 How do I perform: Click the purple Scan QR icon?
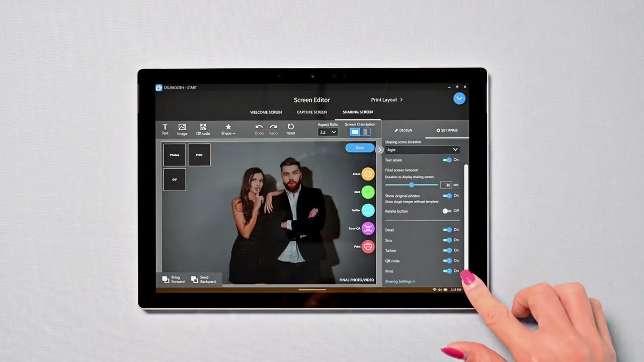368,228
